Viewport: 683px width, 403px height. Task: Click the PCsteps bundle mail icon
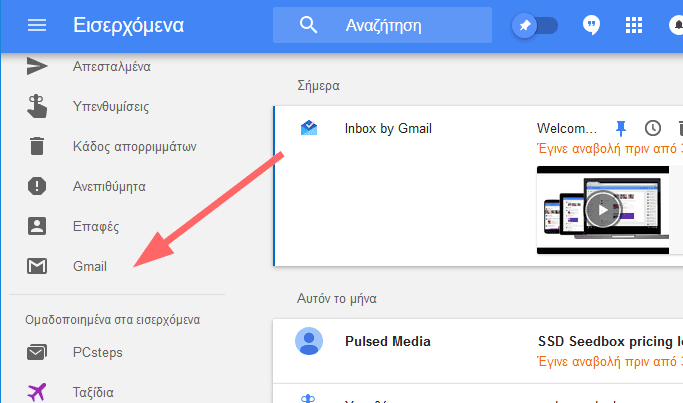37,352
